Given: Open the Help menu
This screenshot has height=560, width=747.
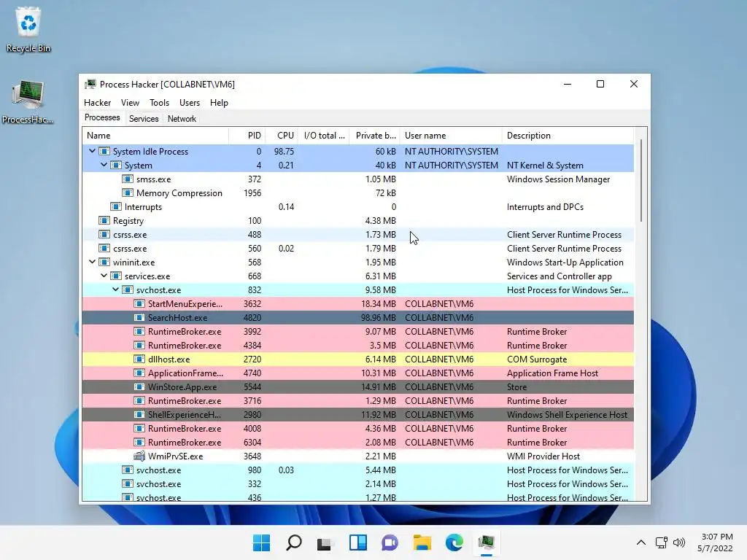Looking at the screenshot, I should point(219,102).
